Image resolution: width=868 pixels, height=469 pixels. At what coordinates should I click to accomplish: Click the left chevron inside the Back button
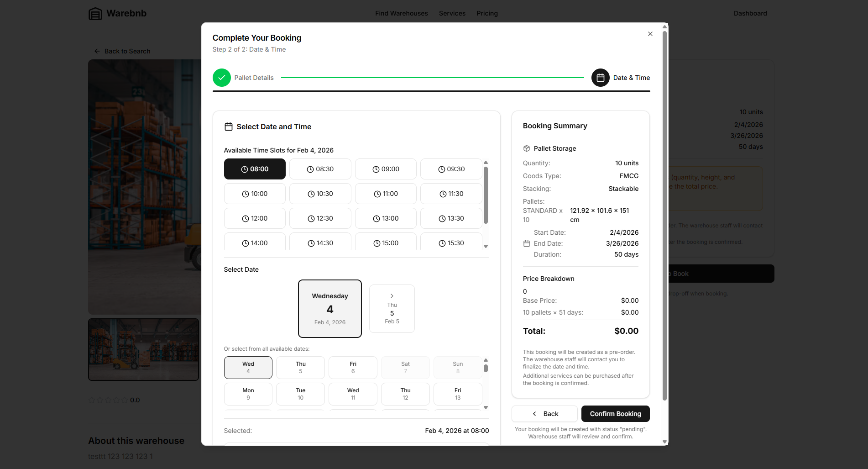(x=534, y=414)
